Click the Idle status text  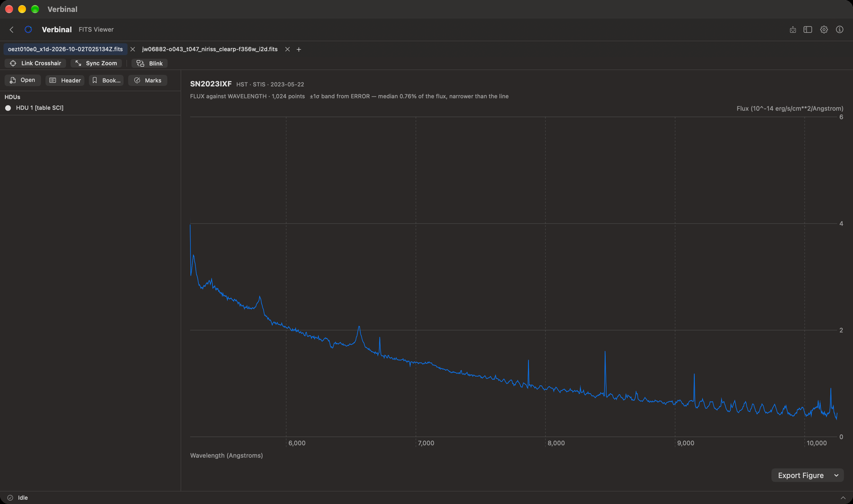coord(23,498)
